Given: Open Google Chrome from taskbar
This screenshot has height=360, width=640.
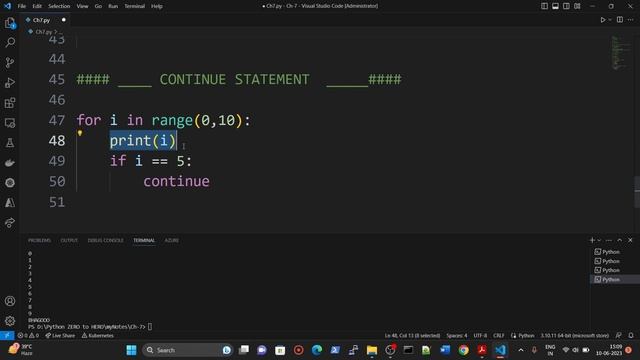Looking at the screenshot, I should tap(463, 350).
